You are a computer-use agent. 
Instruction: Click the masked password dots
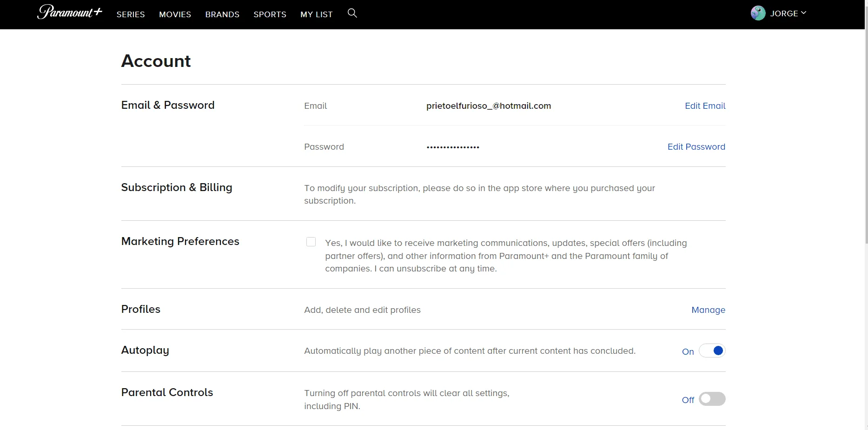(x=453, y=147)
